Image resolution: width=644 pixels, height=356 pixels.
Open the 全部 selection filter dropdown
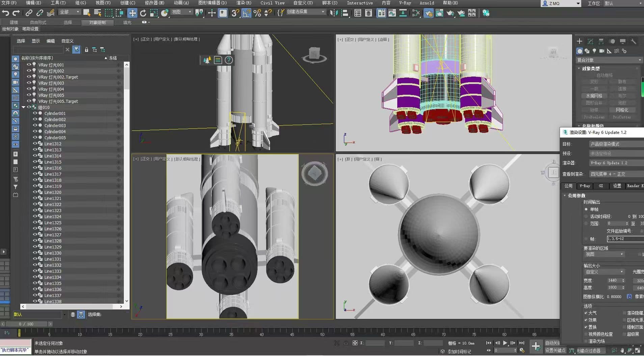[70, 12]
